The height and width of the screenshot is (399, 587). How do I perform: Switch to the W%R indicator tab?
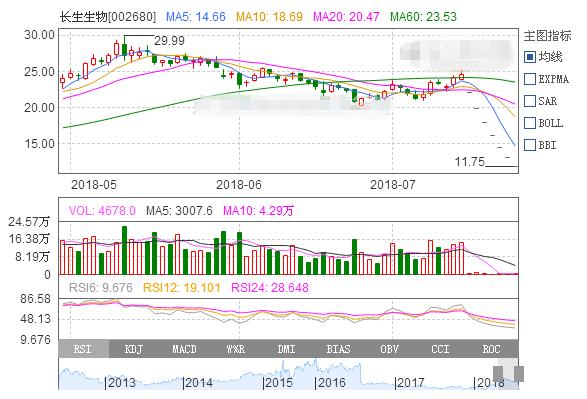(235, 349)
